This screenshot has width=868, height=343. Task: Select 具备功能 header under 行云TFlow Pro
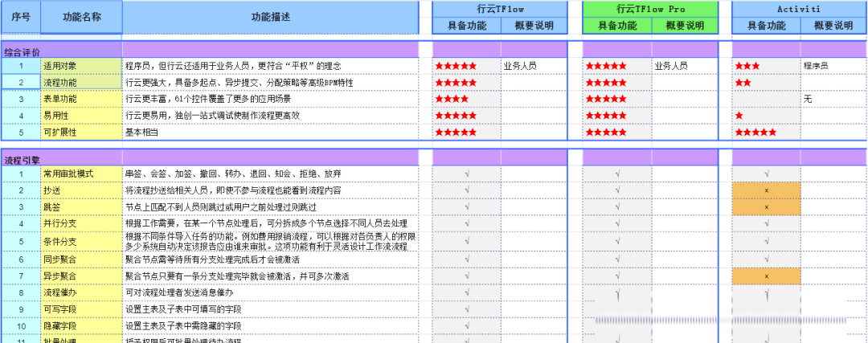coord(617,26)
